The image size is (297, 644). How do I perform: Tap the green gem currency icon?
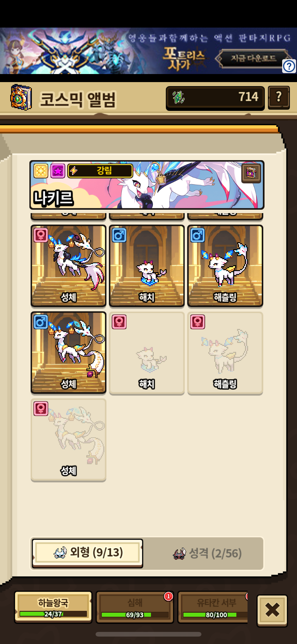coord(179,97)
